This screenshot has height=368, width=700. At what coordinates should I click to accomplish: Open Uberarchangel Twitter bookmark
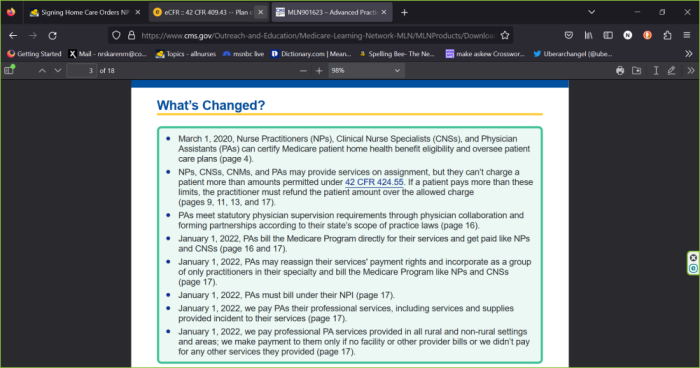[x=573, y=54]
